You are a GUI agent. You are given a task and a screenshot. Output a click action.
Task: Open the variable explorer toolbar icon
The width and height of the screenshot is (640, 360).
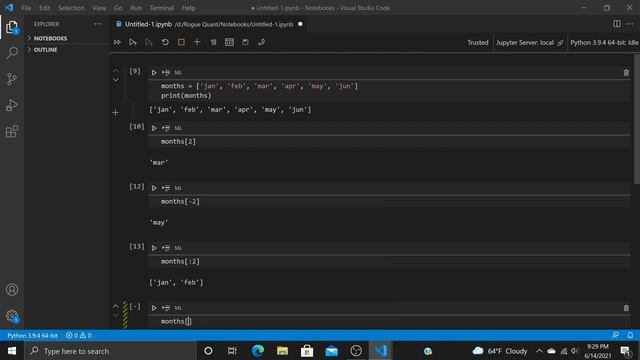(x=229, y=42)
